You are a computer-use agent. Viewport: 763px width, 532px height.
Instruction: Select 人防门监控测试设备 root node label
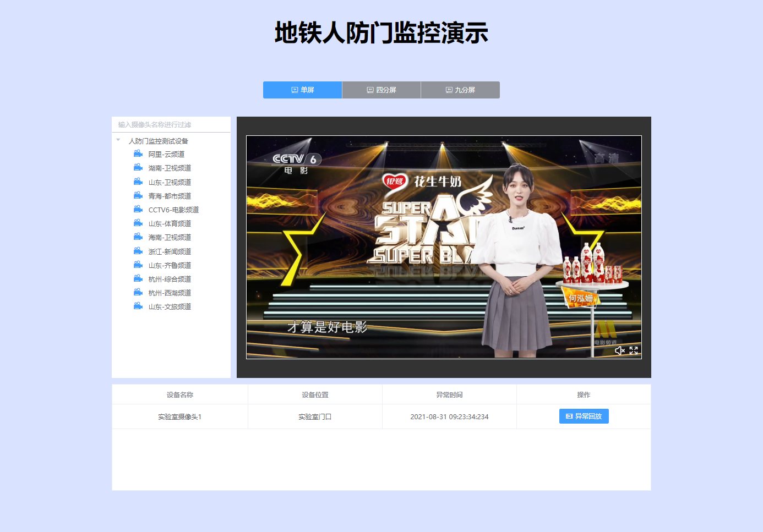(159, 141)
